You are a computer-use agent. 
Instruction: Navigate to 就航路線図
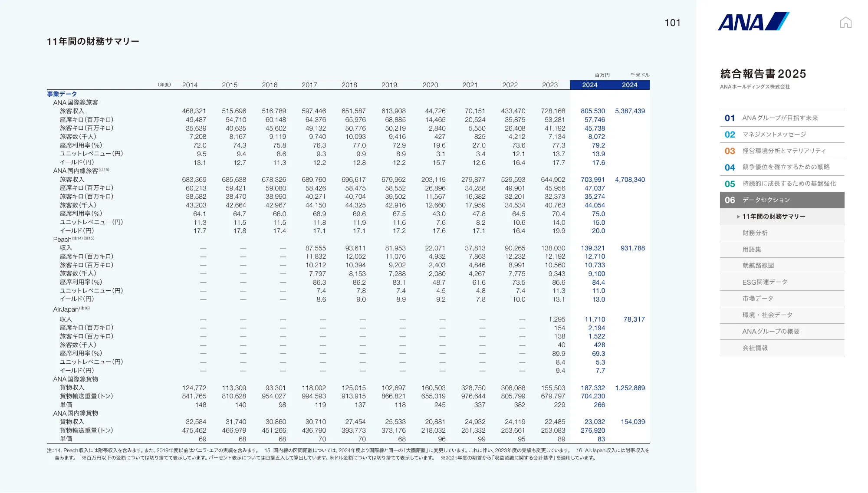click(758, 266)
